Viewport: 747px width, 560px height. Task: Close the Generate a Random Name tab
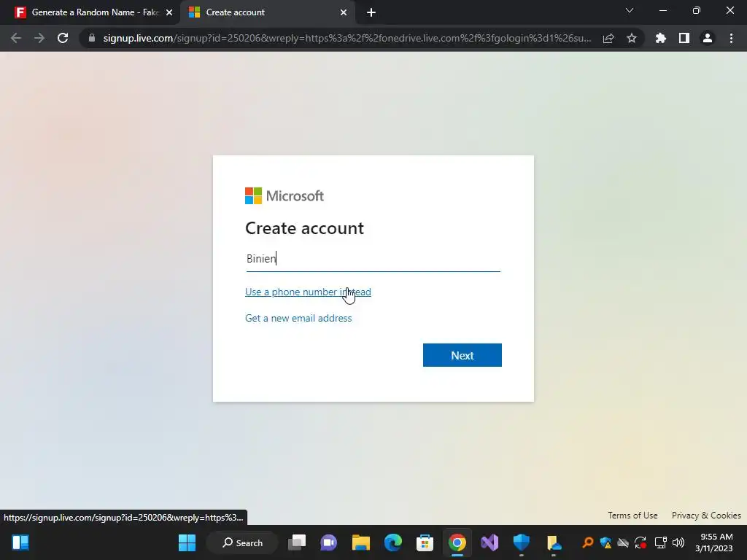point(169,12)
